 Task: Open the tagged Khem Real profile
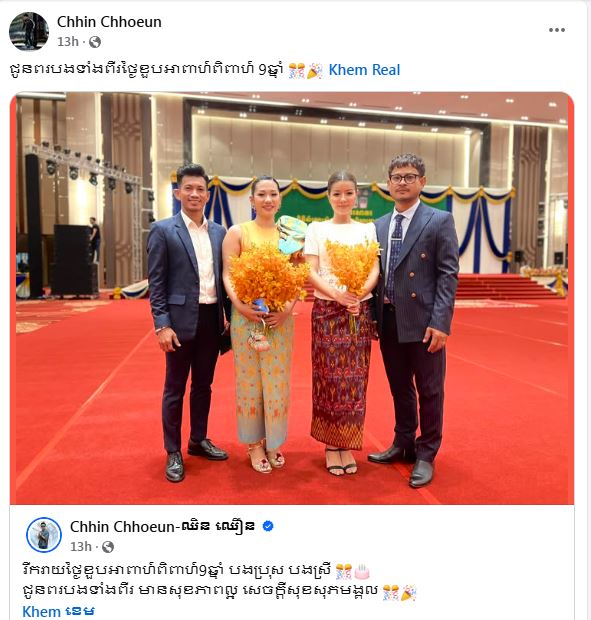click(x=364, y=70)
